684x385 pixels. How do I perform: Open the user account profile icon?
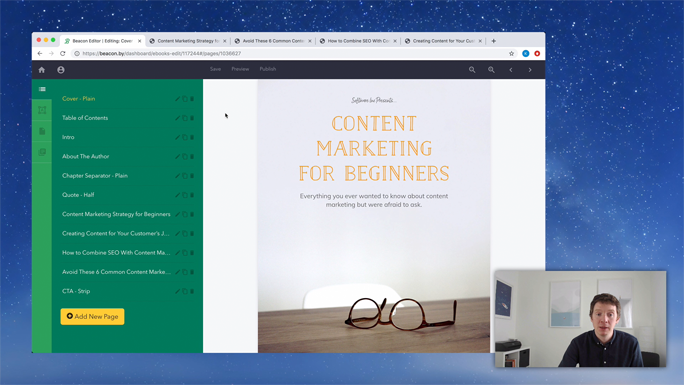[x=61, y=70]
